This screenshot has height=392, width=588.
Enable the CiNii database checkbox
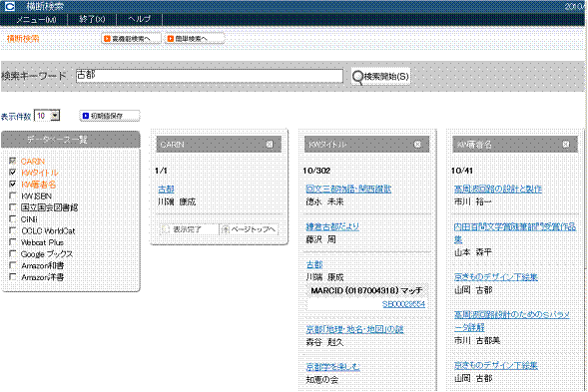coord(13,218)
